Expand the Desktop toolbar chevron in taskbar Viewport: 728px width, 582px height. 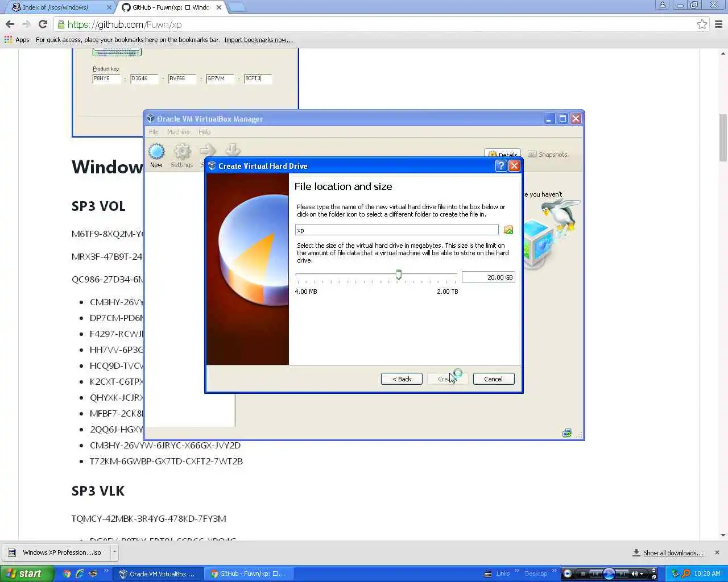pos(555,571)
